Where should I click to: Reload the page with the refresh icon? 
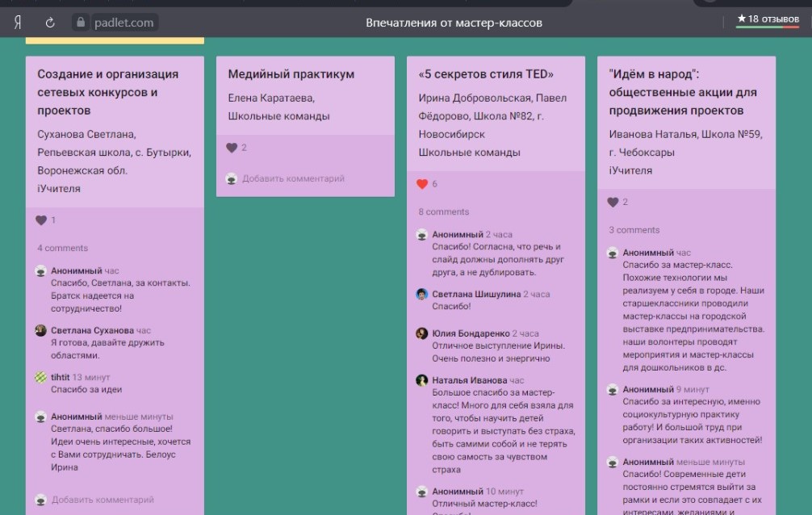(50, 23)
